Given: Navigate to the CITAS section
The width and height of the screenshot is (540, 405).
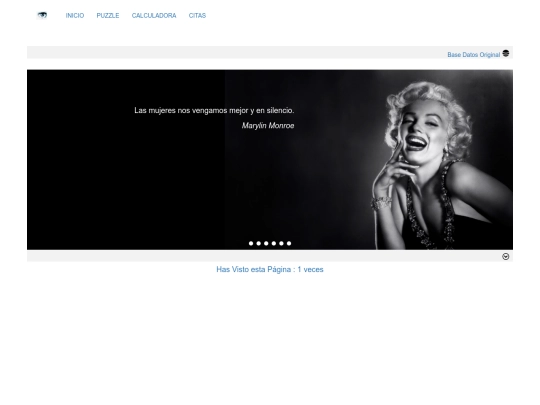Looking at the screenshot, I should point(197,15).
